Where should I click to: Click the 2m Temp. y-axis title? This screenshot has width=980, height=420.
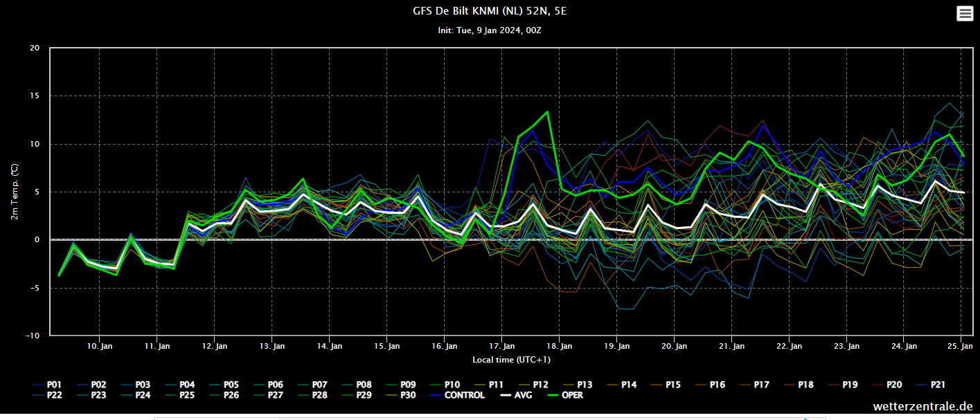pos(15,192)
